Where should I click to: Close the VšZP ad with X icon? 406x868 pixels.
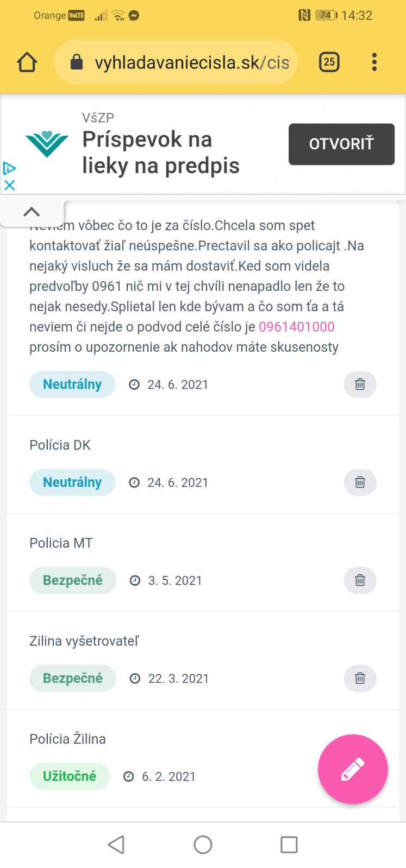click(9, 185)
